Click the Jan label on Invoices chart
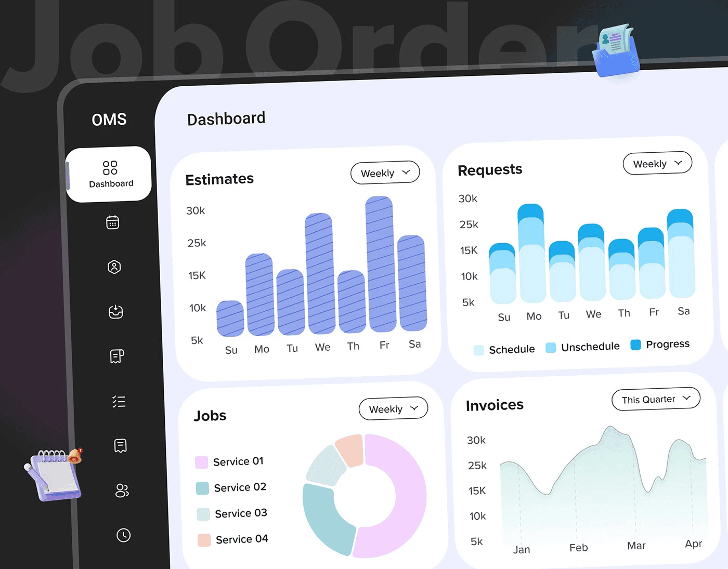Screen dimensions: 728x569 click(x=522, y=550)
